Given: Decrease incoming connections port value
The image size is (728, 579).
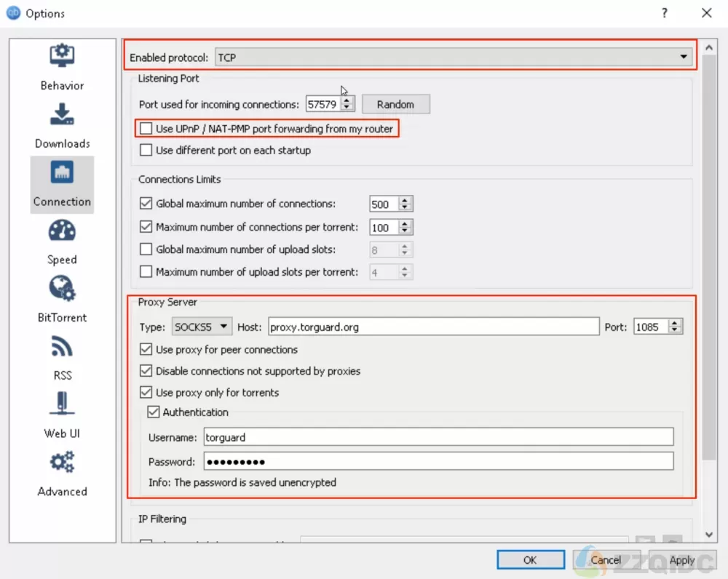Looking at the screenshot, I should [x=347, y=108].
